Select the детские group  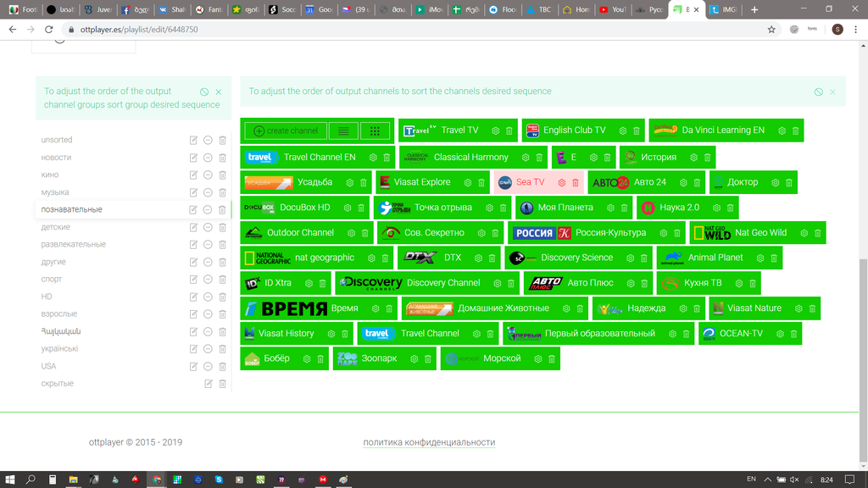(55, 227)
